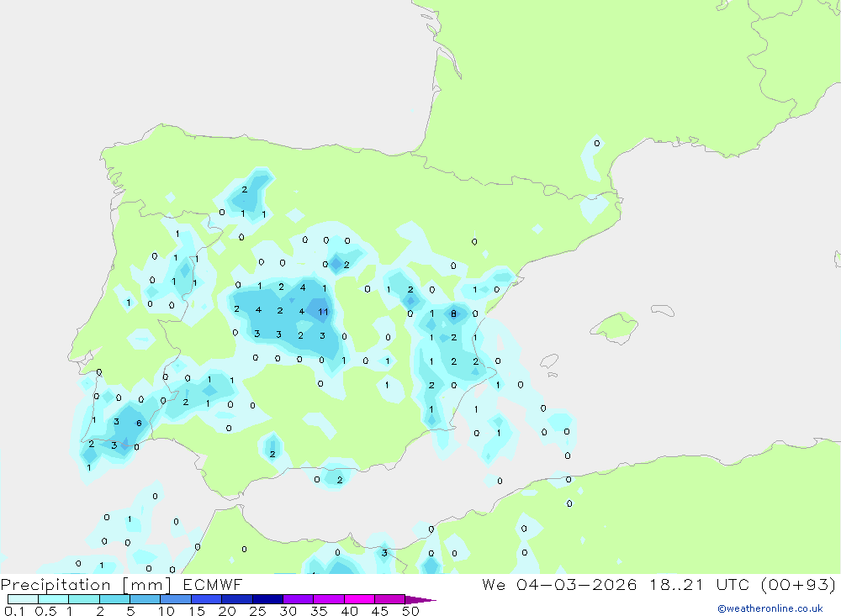Click the "We 04-03-2026" date text
The image size is (841, 616).
559,585
